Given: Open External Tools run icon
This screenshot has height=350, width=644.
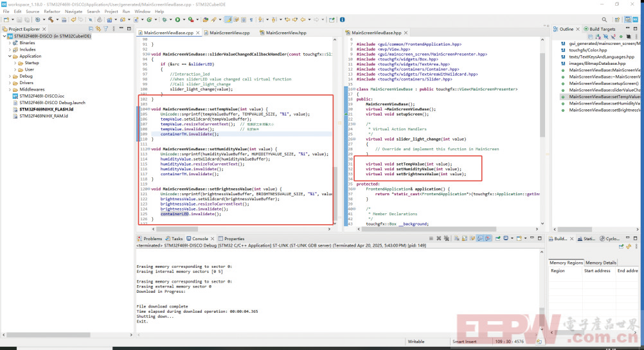Looking at the screenshot, I should (191, 19).
